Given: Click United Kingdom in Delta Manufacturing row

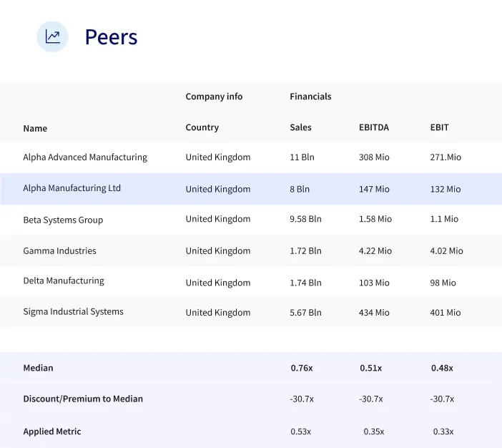Looking at the screenshot, I should click(x=217, y=283).
